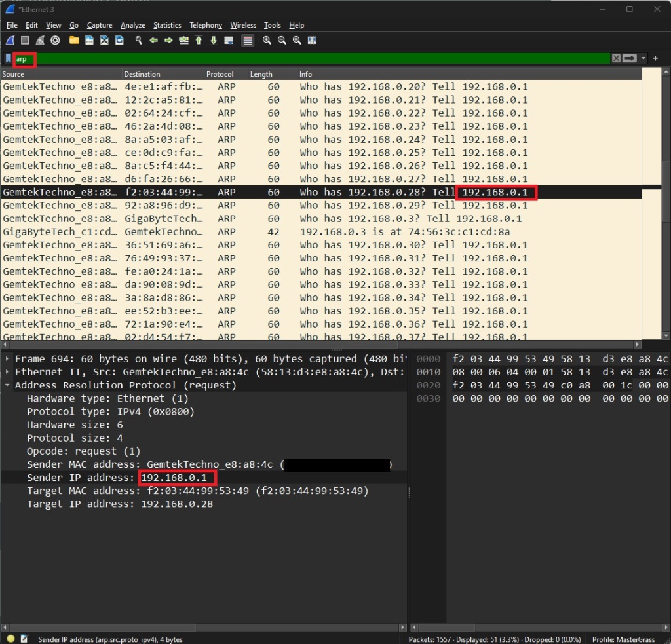Open the Statistics menu

pyautogui.click(x=167, y=25)
